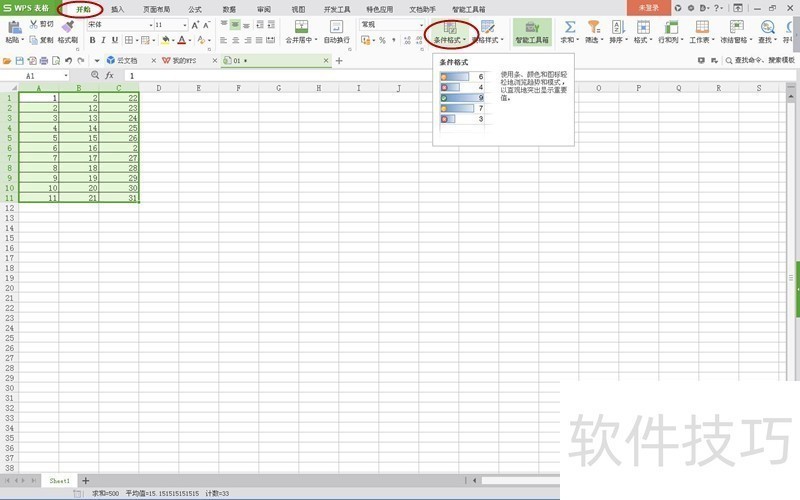Click the WPS 表格 application menu button
Image resolution: width=800 pixels, height=500 pixels.
pos(27,8)
